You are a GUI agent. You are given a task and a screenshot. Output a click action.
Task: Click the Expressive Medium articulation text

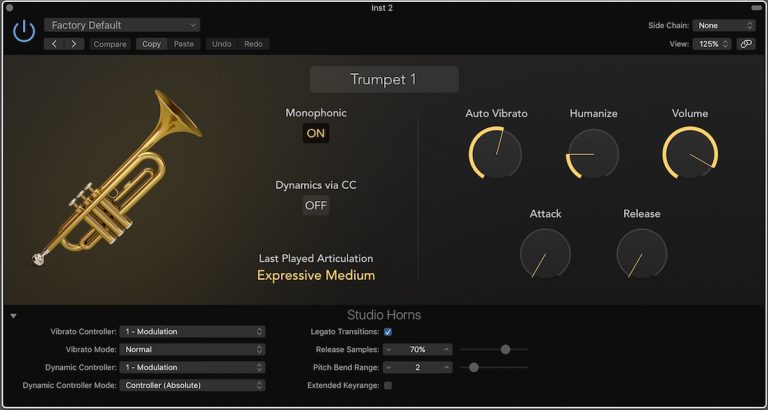(x=316, y=275)
